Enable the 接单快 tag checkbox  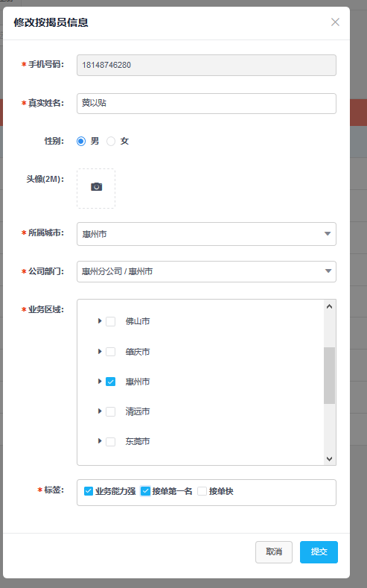click(202, 491)
